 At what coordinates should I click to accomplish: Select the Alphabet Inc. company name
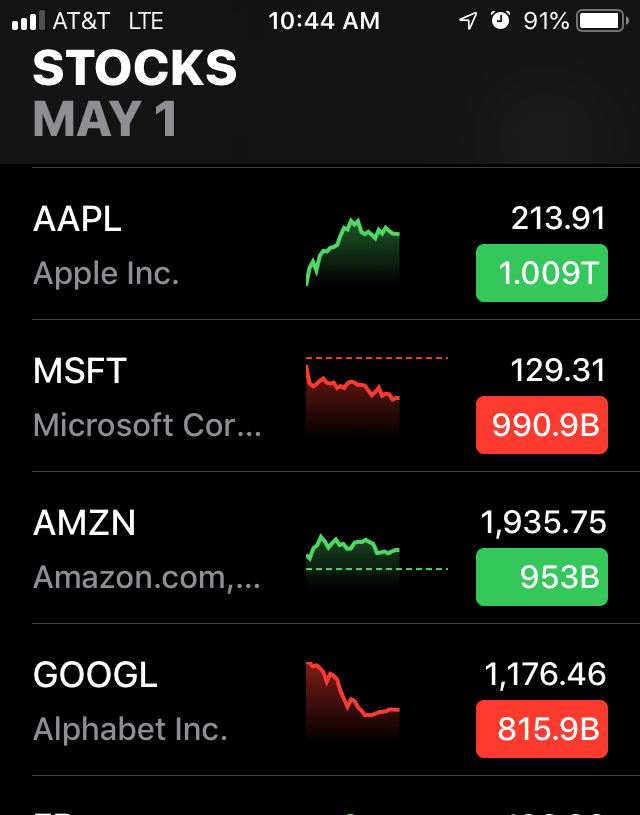tap(130, 729)
